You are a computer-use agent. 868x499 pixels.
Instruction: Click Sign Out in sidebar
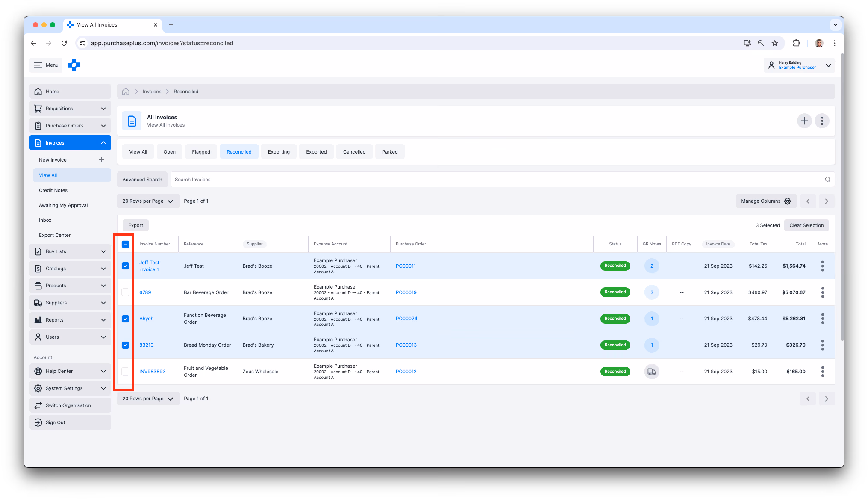[70, 422]
